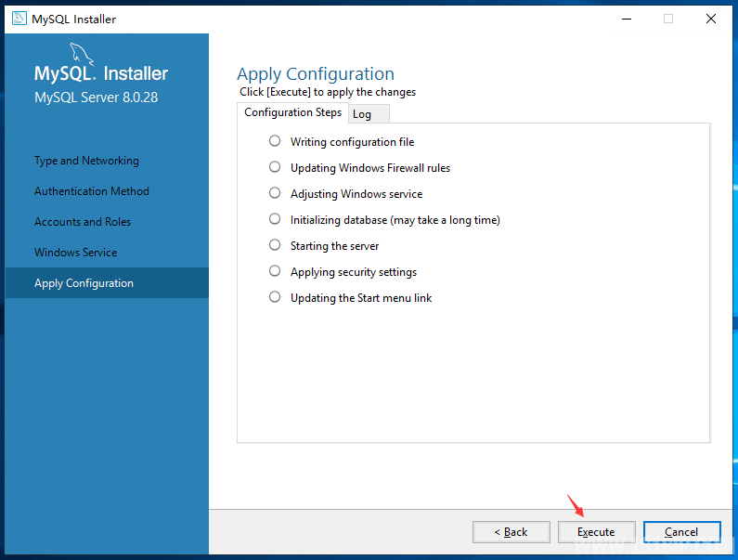
Task: Click the 'MySQL Installer' window title text
Action: [73, 20]
